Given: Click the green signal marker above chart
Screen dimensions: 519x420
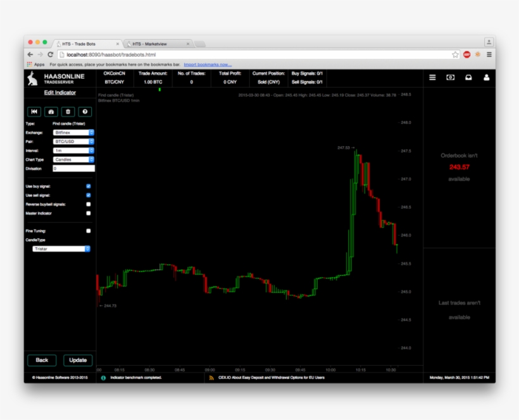Looking at the screenshot, I should [159, 90].
